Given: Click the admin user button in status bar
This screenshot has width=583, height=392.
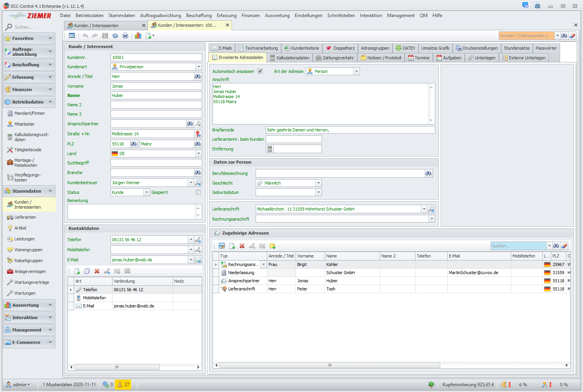Looking at the screenshot, I should [19, 385].
